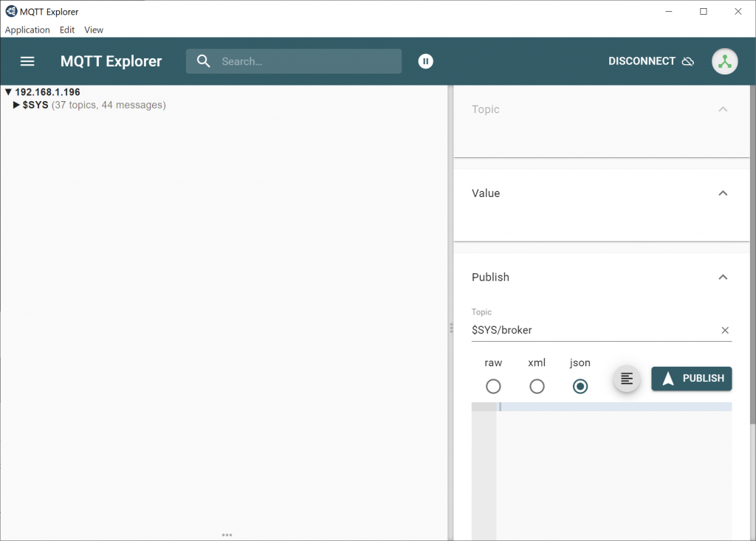Open the Edit menu
Image resolution: width=756 pixels, height=541 pixels.
coord(67,30)
